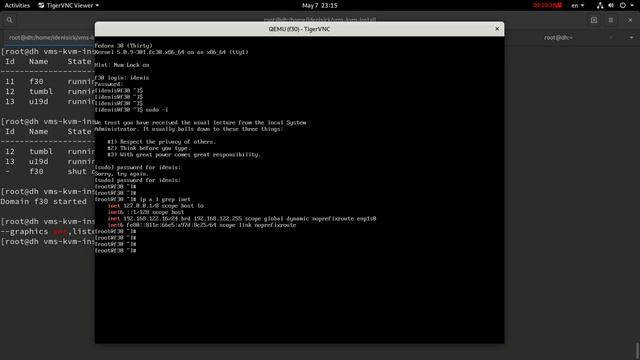Click the volume speaker icon in top bar
Screen dimensions: 640x360
pos(611,5)
